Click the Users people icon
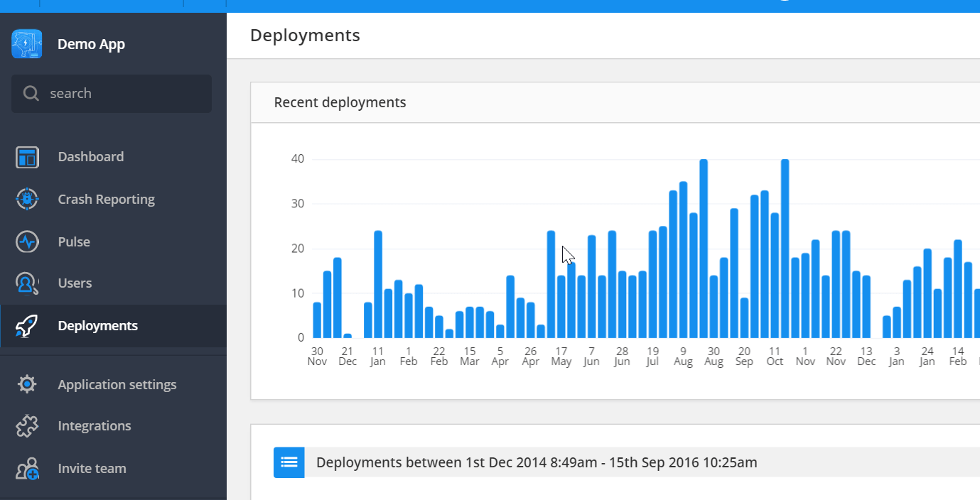Screen dimensions: 980x500 pyautogui.click(x=26, y=283)
